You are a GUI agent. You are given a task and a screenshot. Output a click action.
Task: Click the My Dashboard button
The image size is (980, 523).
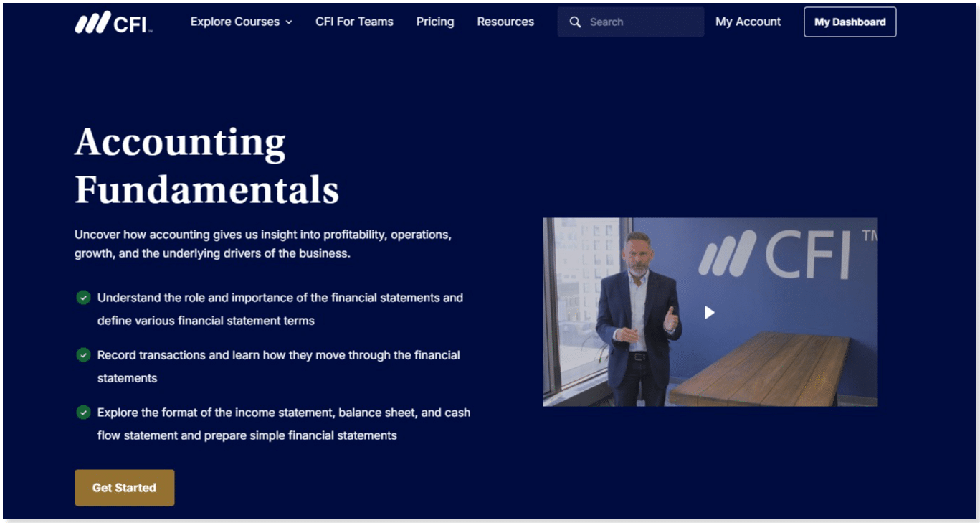point(850,22)
